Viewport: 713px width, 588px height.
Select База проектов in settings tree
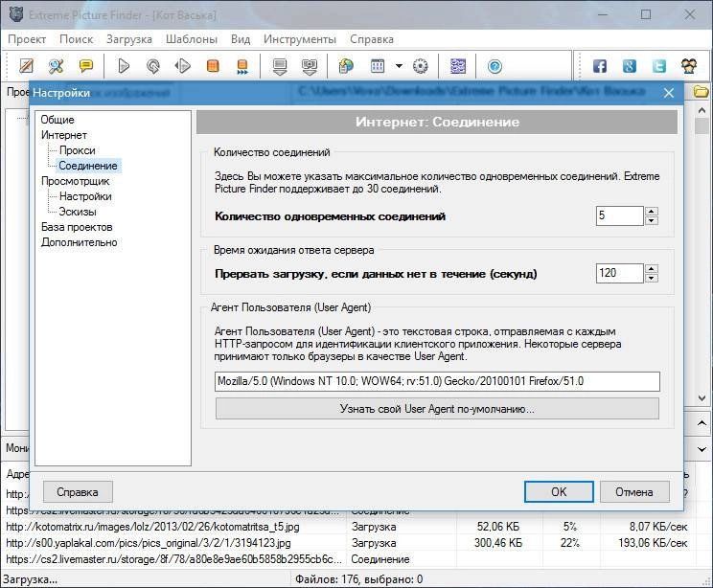77,227
